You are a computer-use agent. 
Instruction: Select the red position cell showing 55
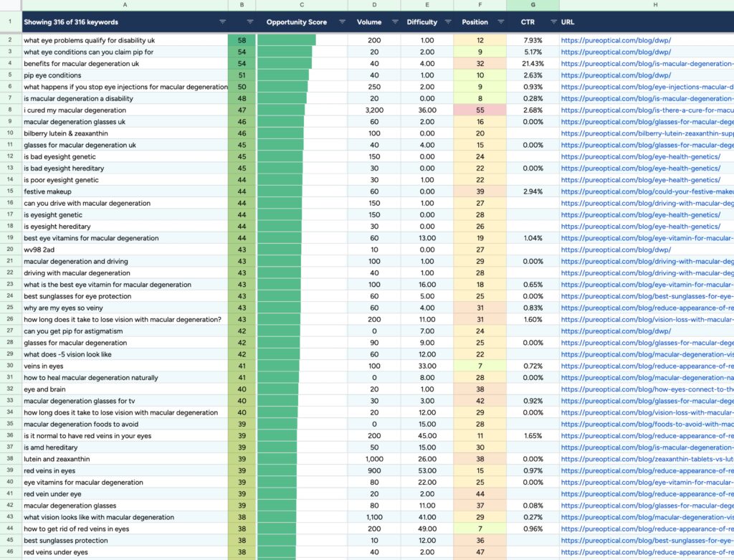[x=480, y=110]
